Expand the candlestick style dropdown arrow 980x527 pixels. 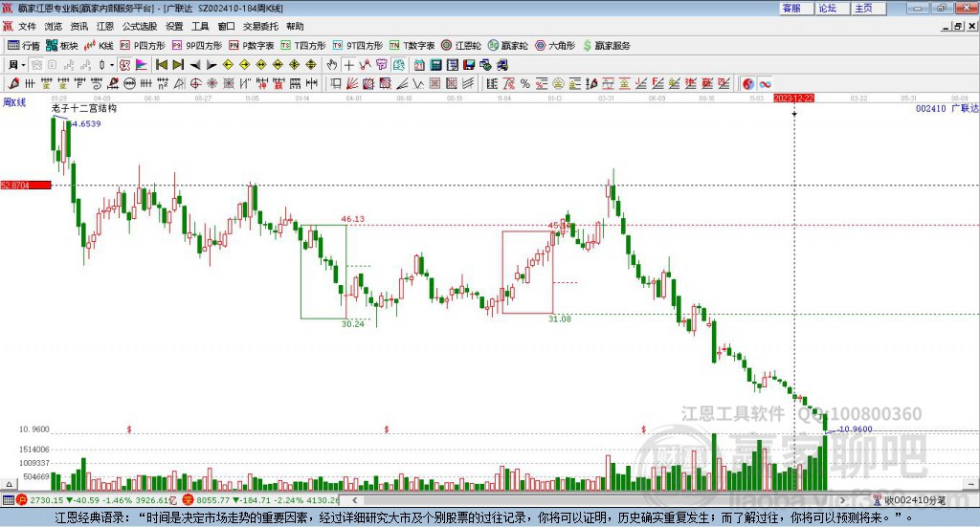112,65
